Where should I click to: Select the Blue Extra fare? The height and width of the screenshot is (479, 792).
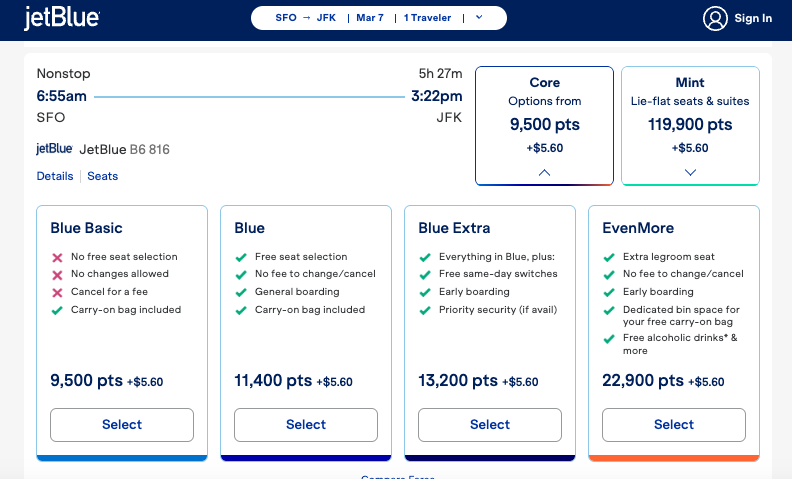[x=489, y=425]
